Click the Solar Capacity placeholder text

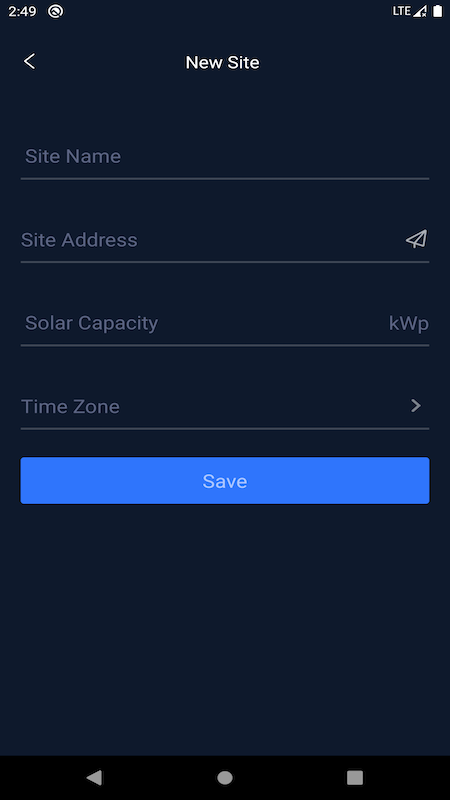click(91, 323)
